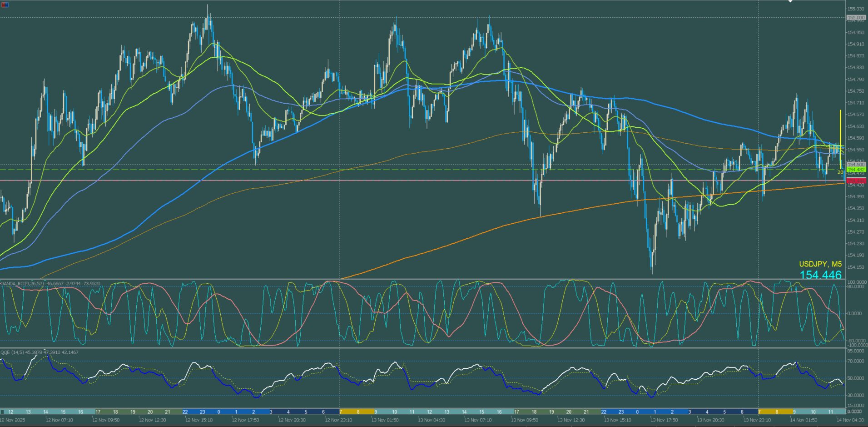Click the green 154.482 price tag

coord(856,170)
